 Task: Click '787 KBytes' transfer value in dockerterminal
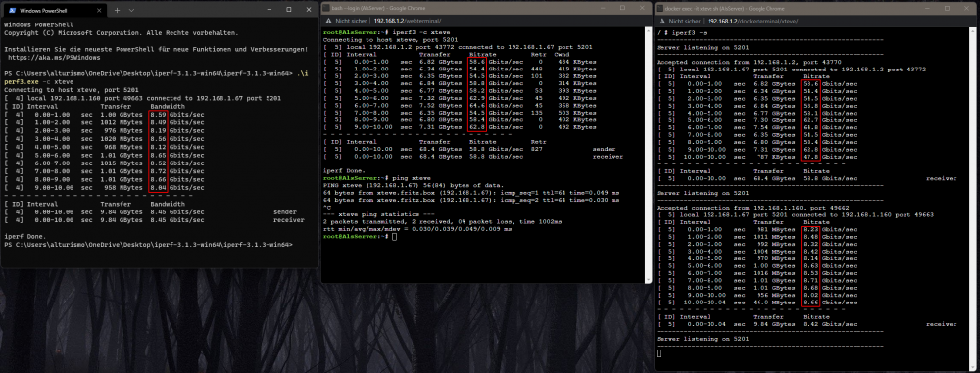coord(775,157)
